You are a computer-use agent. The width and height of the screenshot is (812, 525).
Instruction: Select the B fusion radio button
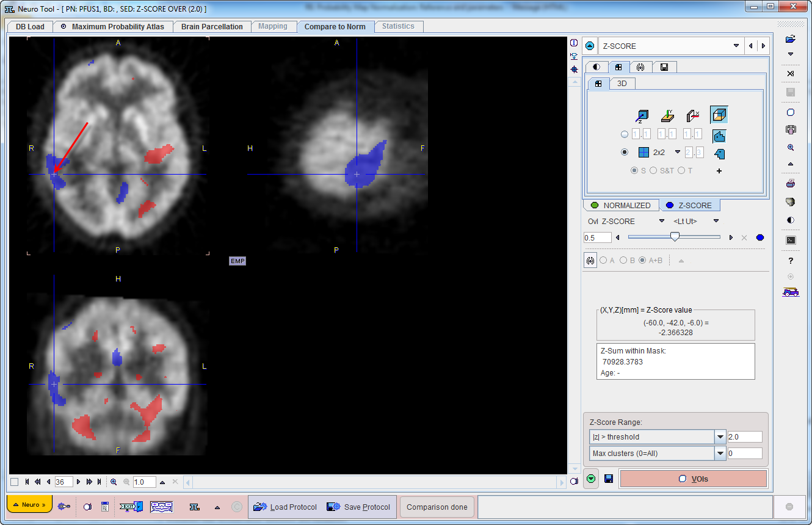coord(623,260)
